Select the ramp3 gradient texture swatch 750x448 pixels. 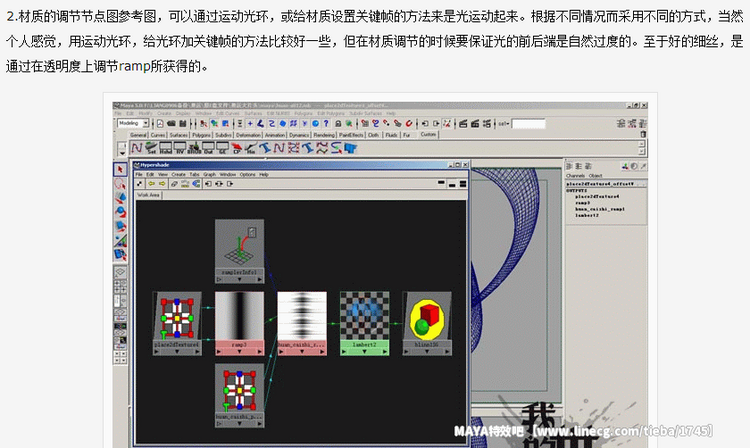[239, 316]
